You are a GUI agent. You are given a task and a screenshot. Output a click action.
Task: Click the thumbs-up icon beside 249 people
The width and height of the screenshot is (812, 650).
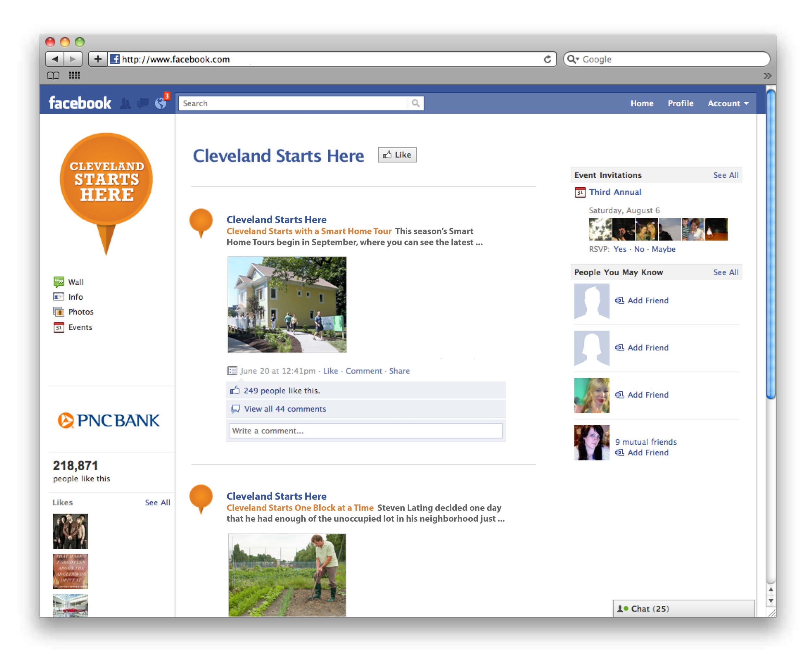click(235, 390)
